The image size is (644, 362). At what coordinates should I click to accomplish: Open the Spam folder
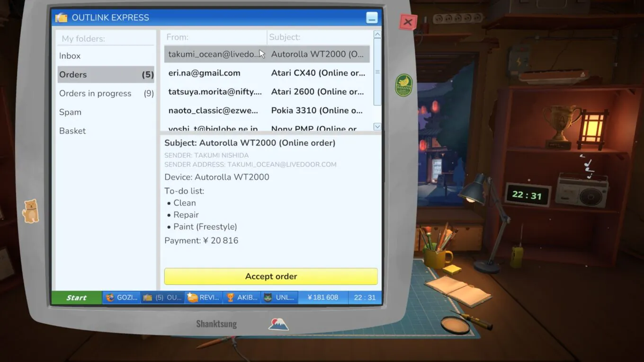click(x=106, y=112)
